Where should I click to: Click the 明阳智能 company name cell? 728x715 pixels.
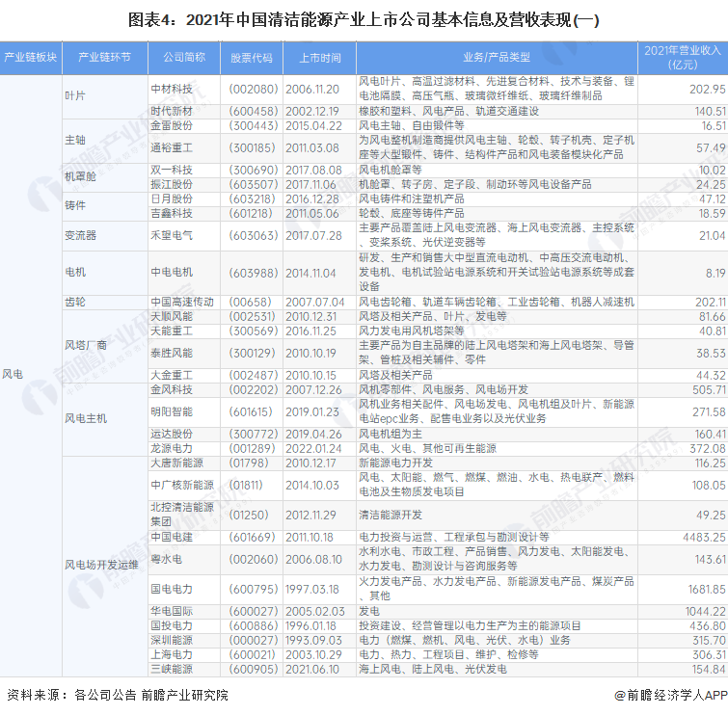172,411
